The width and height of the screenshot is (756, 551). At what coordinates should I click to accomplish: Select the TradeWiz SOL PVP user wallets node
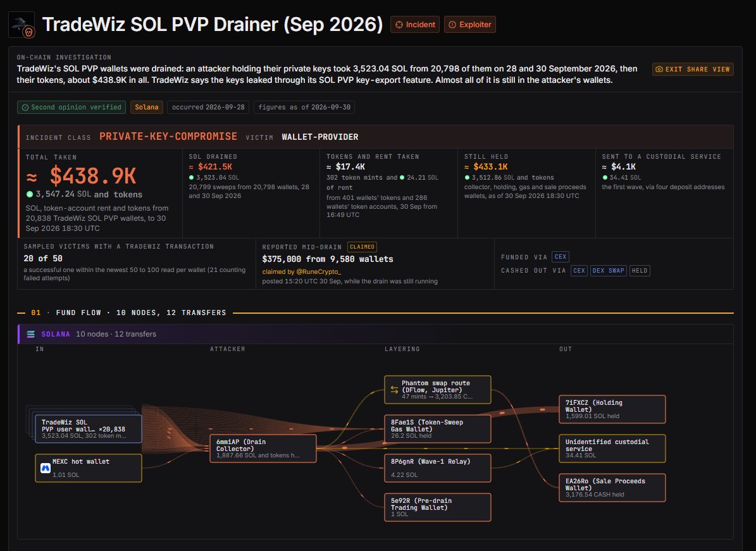89,428
